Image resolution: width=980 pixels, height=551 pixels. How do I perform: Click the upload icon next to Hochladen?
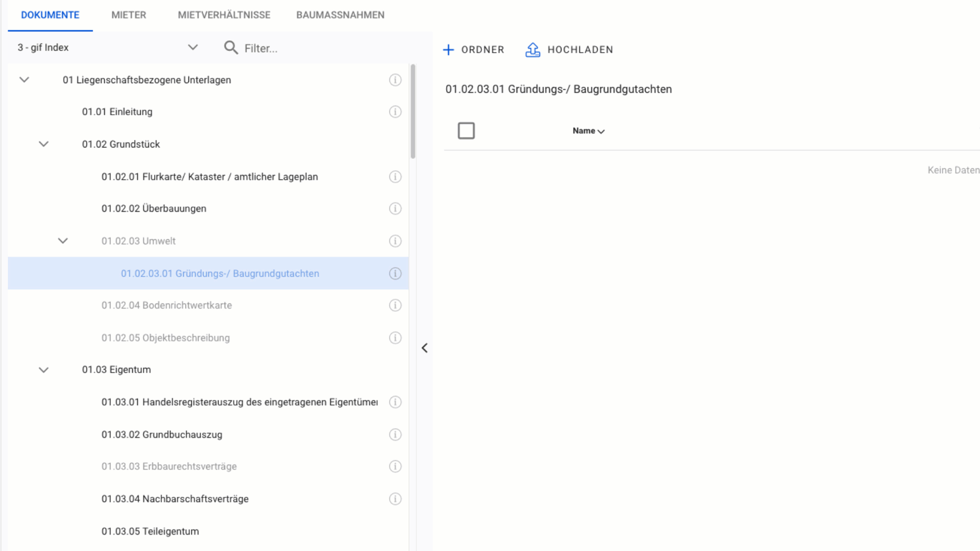click(532, 50)
